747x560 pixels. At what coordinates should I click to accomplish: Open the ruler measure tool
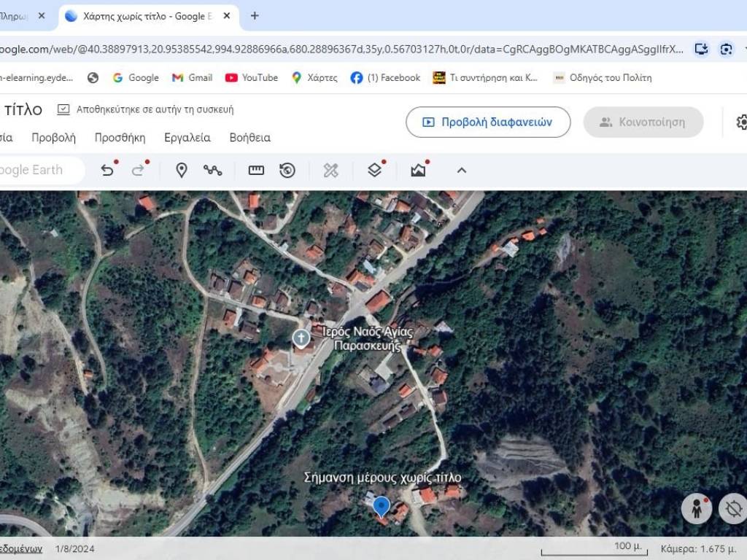click(256, 171)
